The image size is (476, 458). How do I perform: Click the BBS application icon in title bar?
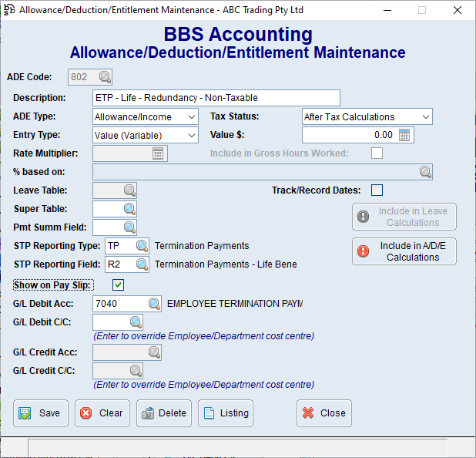pyautogui.click(x=9, y=10)
